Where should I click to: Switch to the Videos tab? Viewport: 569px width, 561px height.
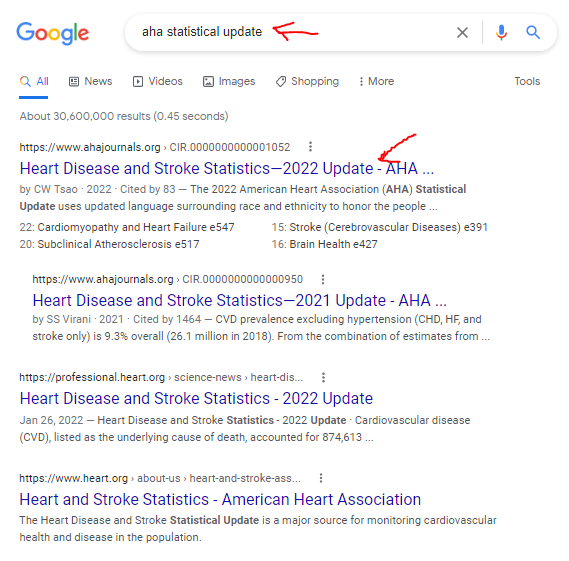pyautogui.click(x=157, y=81)
